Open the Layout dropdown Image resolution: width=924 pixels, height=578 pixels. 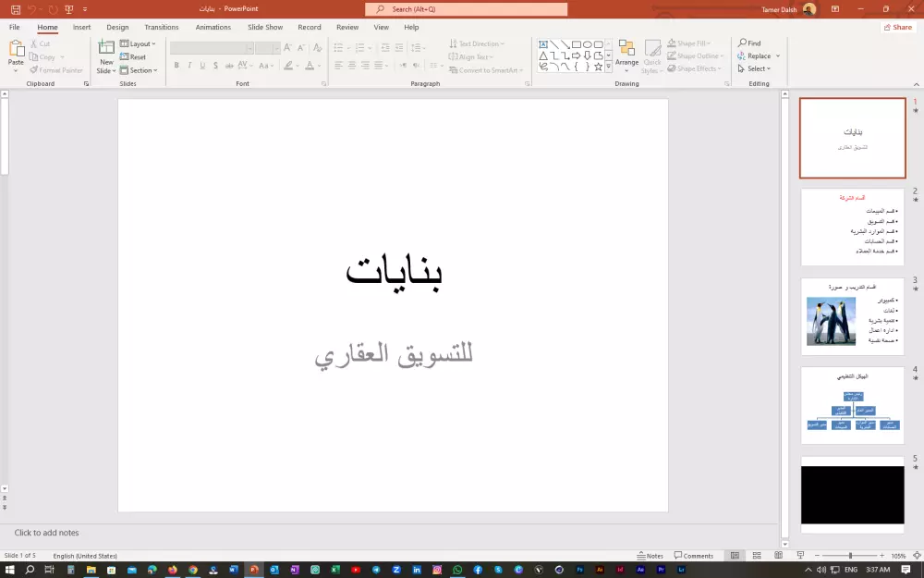tap(139, 43)
